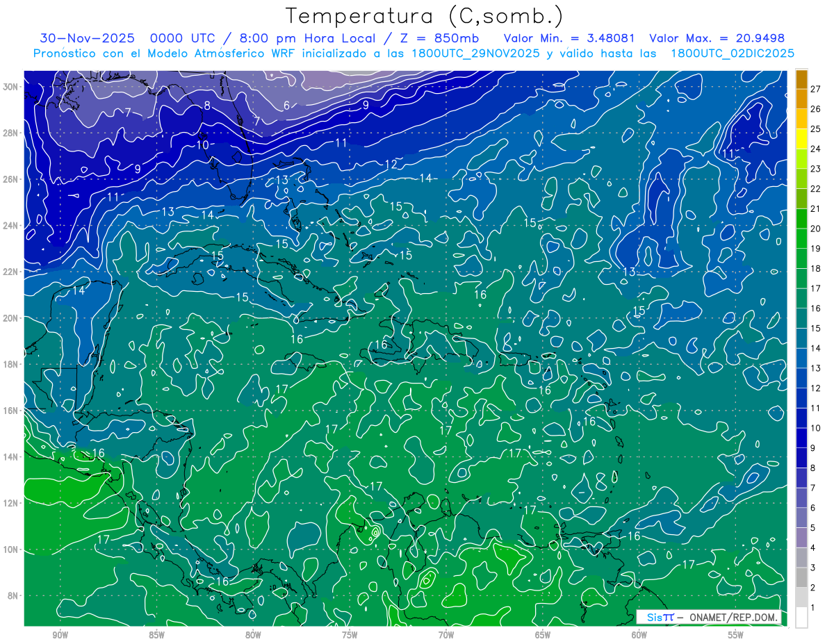Pick the legend swatch between 20 and 21
This screenshot has height=644, width=834.
[801, 219]
